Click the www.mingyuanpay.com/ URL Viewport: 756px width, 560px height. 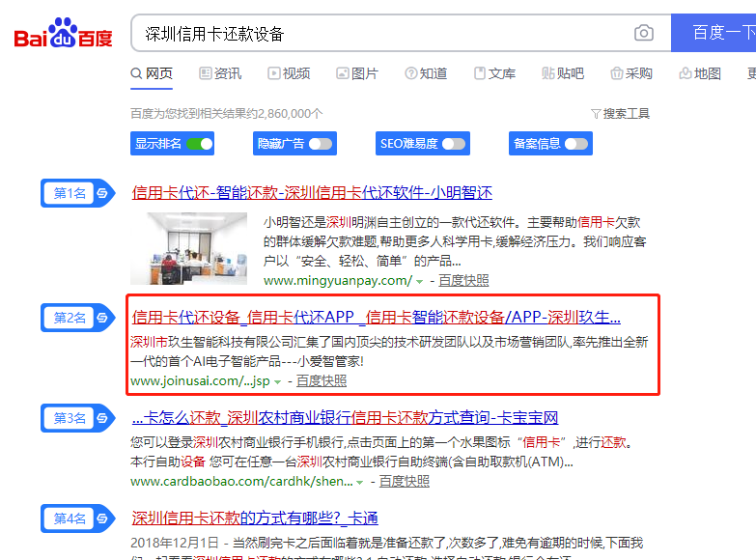click(338, 281)
